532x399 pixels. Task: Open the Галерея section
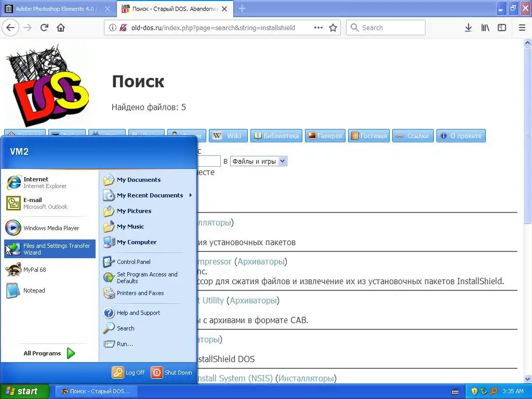coord(325,136)
